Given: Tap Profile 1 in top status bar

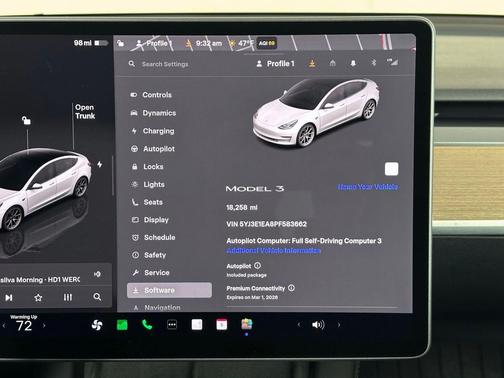Looking at the screenshot, I should (x=154, y=43).
